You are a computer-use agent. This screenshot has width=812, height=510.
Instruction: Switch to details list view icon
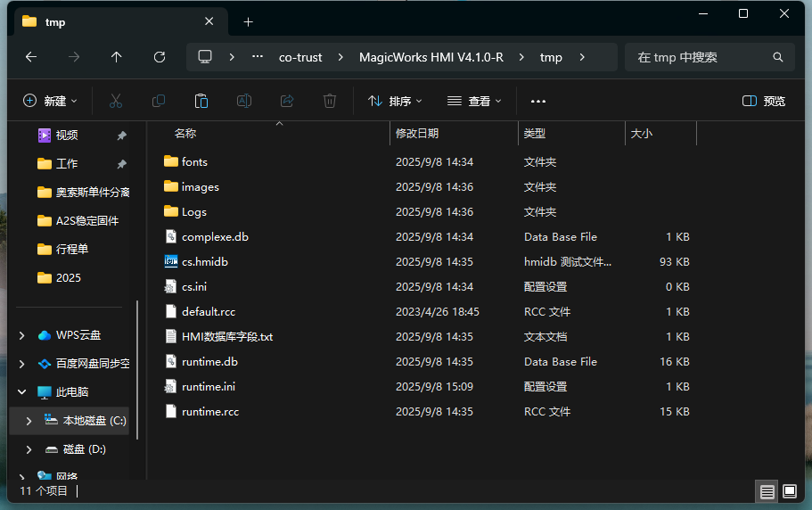point(767,491)
